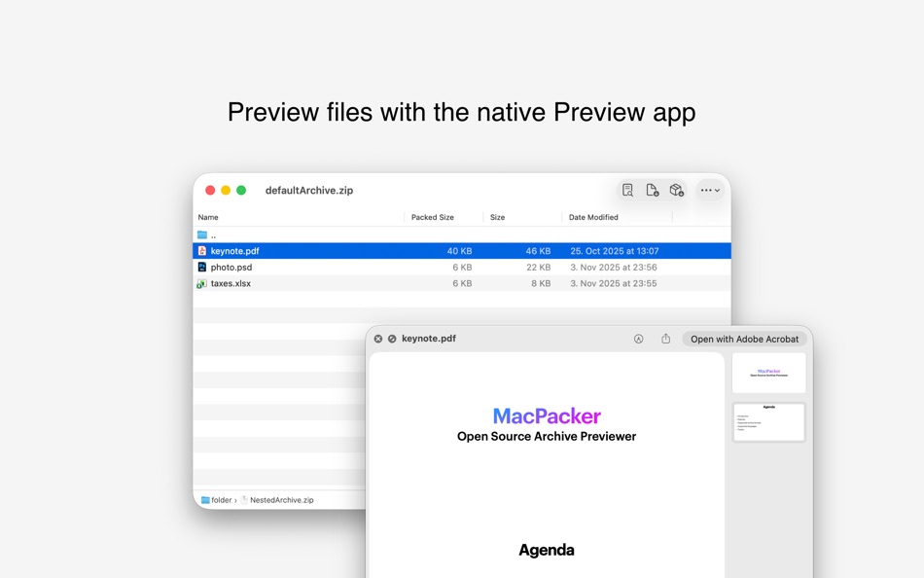Click the Open with Adobe Acrobat button
The image size is (924, 578).
point(745,339)
